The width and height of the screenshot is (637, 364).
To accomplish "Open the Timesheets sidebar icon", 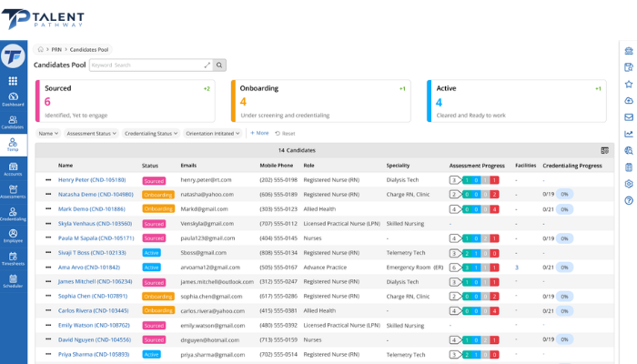I will tap(13, 258).
